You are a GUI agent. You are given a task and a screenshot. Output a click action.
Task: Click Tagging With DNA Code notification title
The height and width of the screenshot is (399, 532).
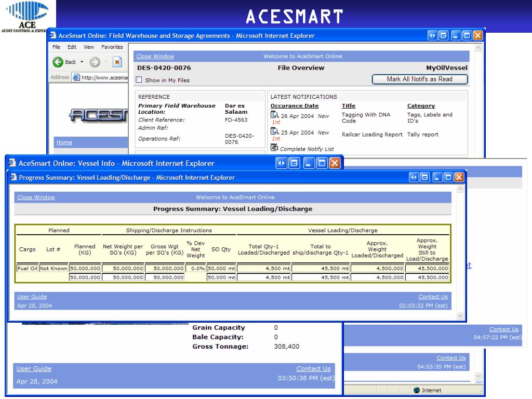coord(366,118)
